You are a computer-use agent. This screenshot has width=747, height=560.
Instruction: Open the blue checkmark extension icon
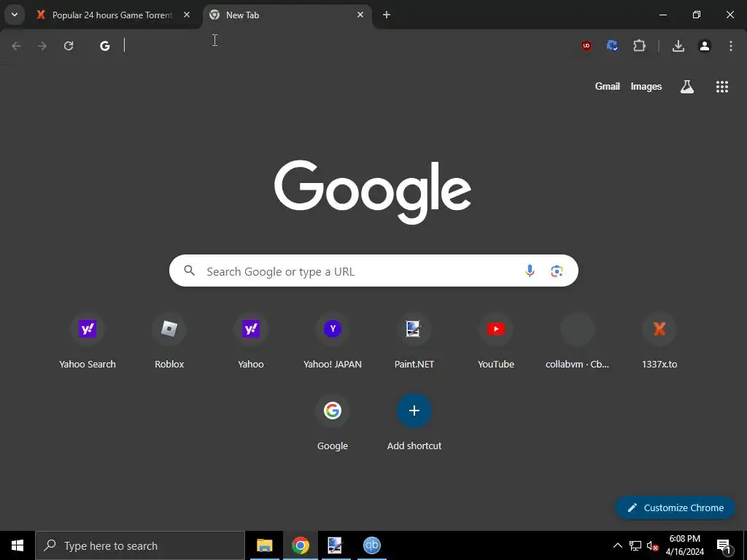point(612,46)
